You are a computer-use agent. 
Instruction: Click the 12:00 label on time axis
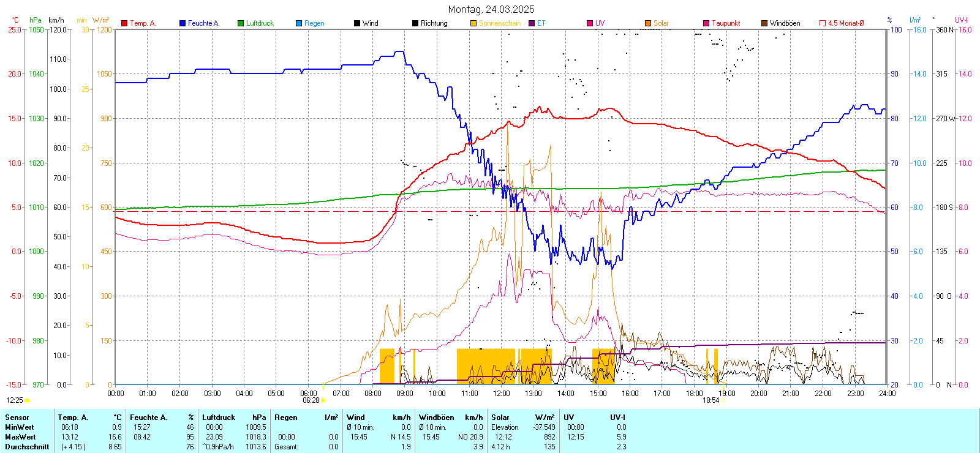coord(501,394)
